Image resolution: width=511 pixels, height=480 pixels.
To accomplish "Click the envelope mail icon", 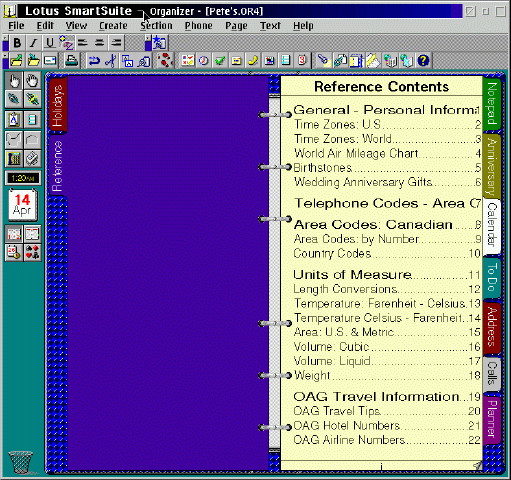I will (50, 61).
